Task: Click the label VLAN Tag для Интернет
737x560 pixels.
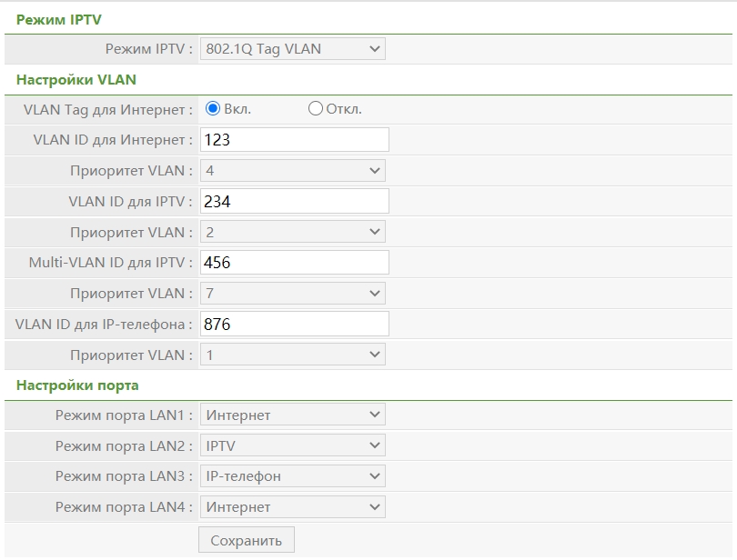Action: (108, 109)
